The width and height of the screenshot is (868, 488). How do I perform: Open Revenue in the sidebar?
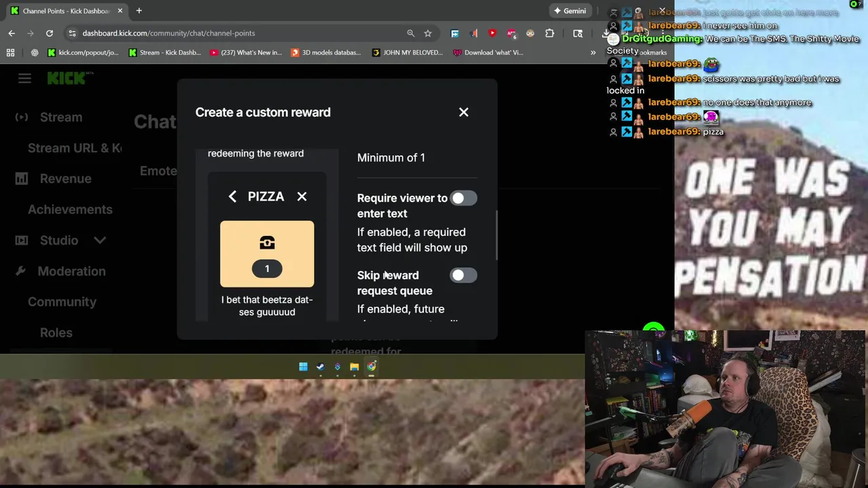pyautogui.click(x=65, y=179)
